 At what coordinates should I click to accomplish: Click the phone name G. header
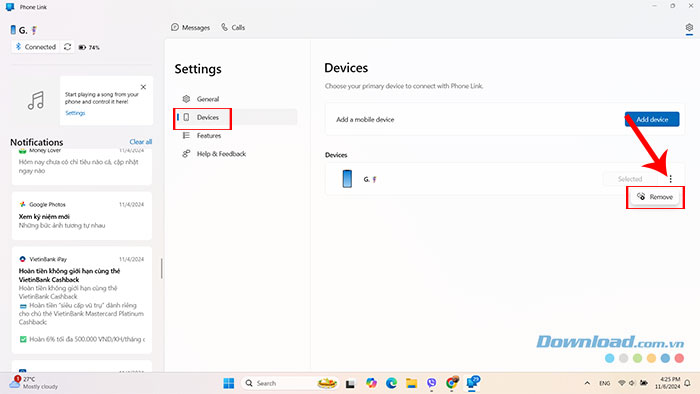(x=24, y=30)
